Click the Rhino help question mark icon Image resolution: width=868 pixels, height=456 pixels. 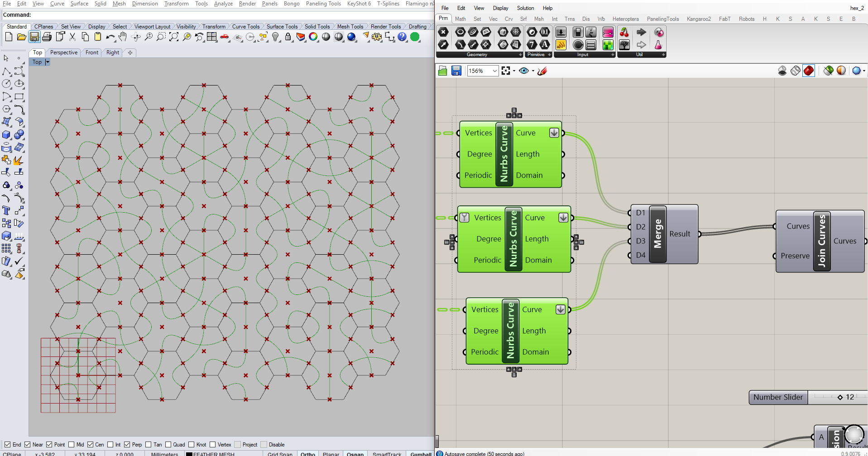coord(402,37)
